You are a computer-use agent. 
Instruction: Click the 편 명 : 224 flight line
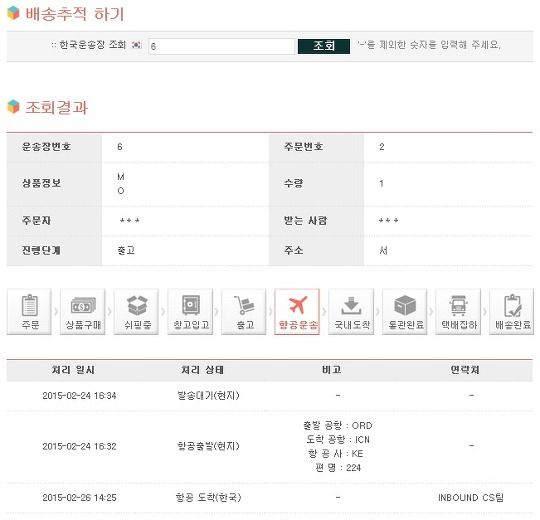pyautogui.click(x=338, y=468)
